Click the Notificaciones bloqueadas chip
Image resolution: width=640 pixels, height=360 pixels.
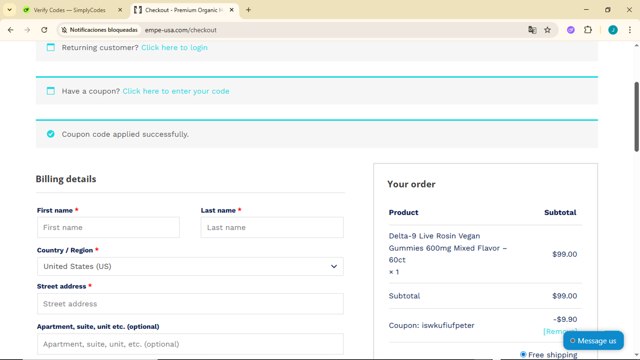99,30
